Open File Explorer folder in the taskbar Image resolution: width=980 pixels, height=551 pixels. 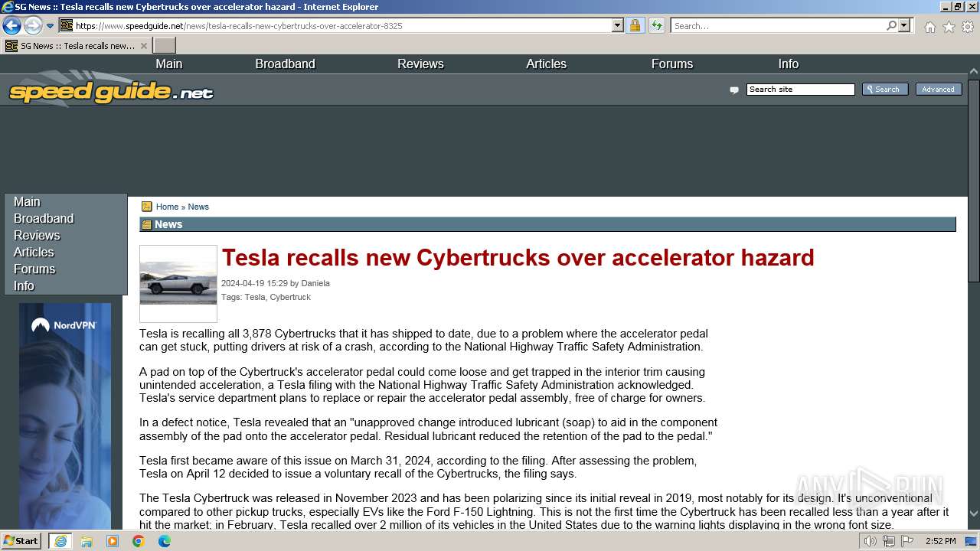click(87, 541)
